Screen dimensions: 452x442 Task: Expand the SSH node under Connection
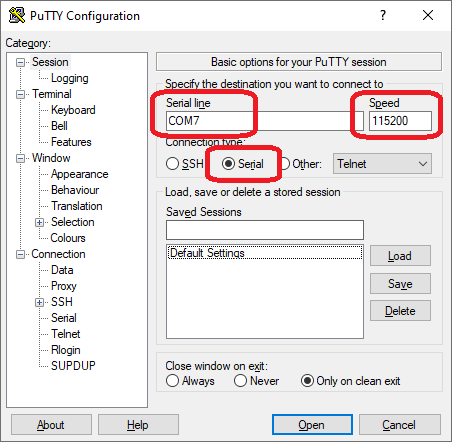[x=39, y=302]
